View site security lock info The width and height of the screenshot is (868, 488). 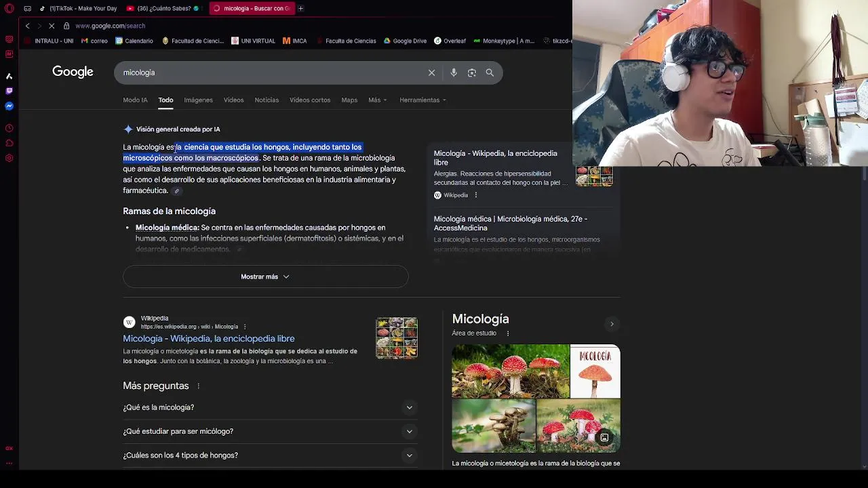[x=66, y=26]
